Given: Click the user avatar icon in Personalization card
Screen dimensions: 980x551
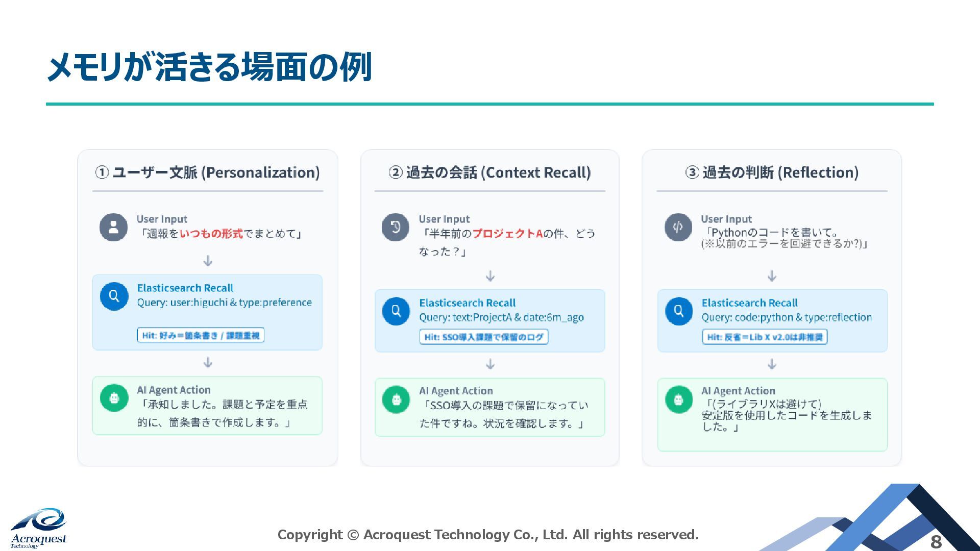Looking at the screenshot, I should [x=113, y=227].
